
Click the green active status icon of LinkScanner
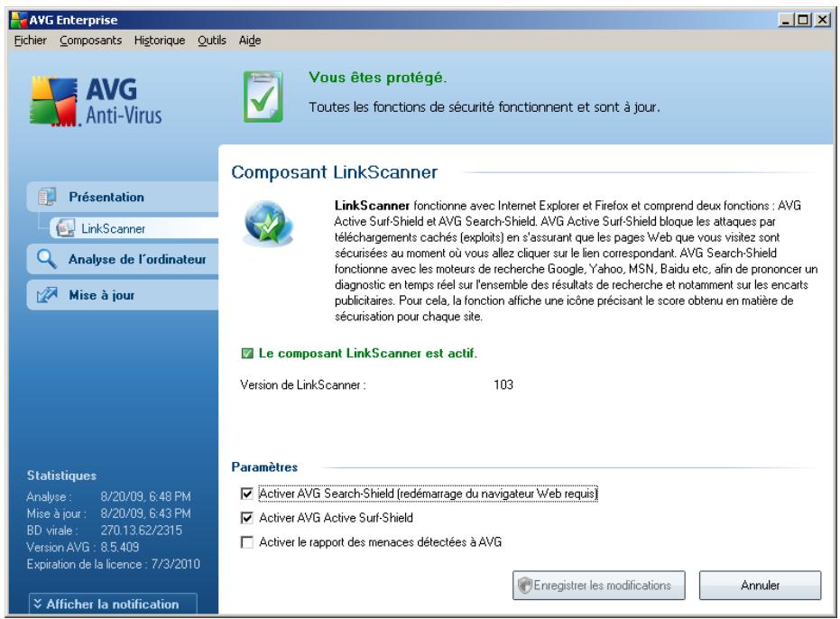[247, 353]
